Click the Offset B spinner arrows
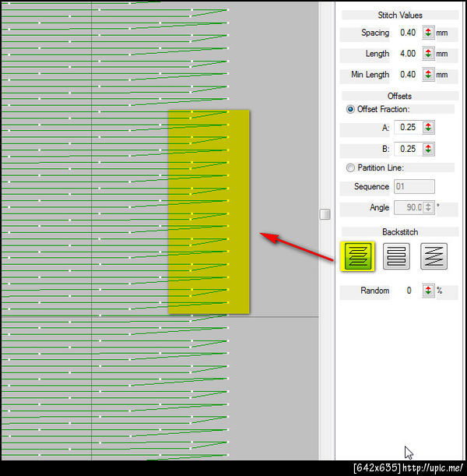This screenshot has width=467, height=476. (428, 149)
